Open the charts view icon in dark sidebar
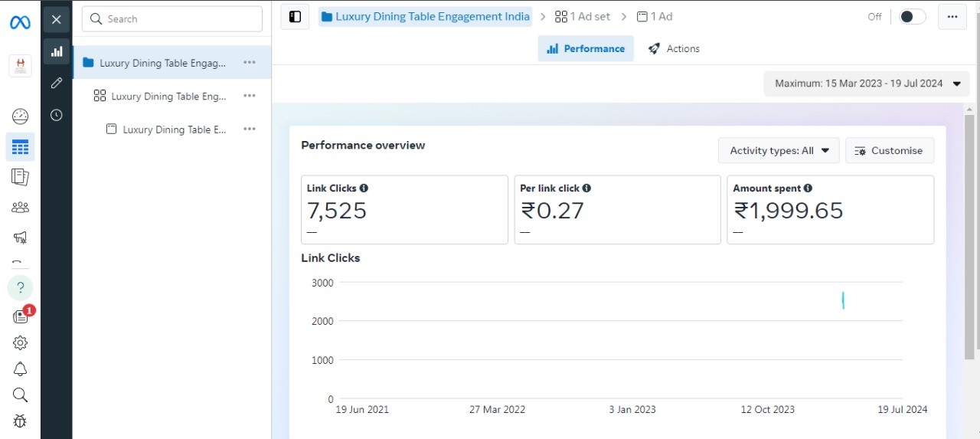The width and height of the screenshot is (980, 439). point(57,51)
